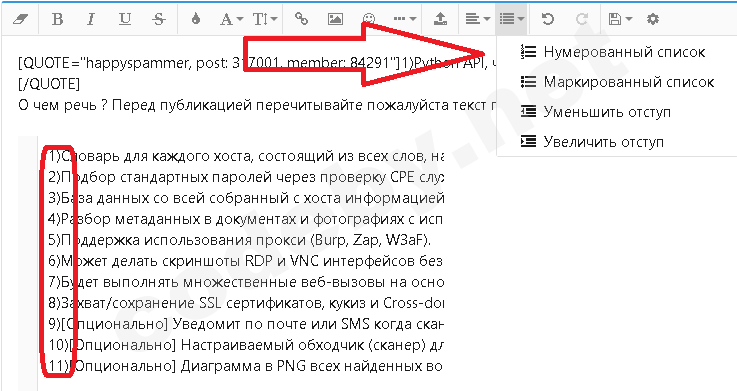Screen dimensions: 737x391
Task: Open the font family dropdown
Action: (x=231, y=19)
